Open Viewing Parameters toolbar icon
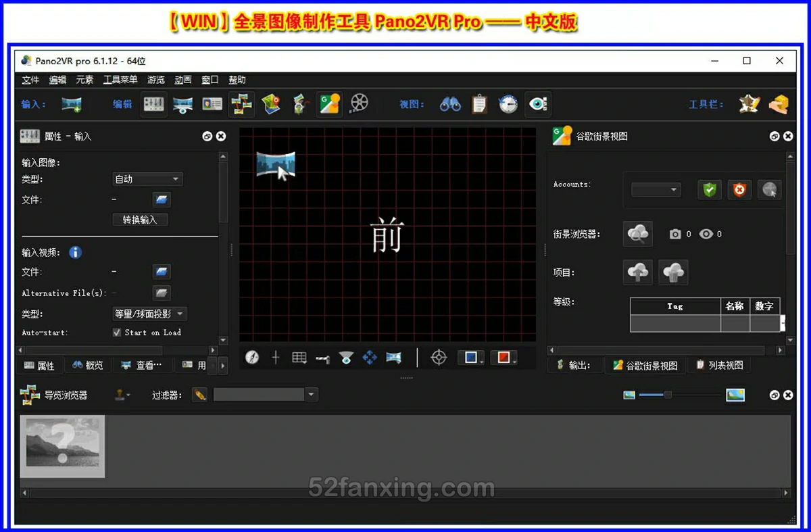Image resolution: width=811 pixels, height=532 pixels. point(182,105)
